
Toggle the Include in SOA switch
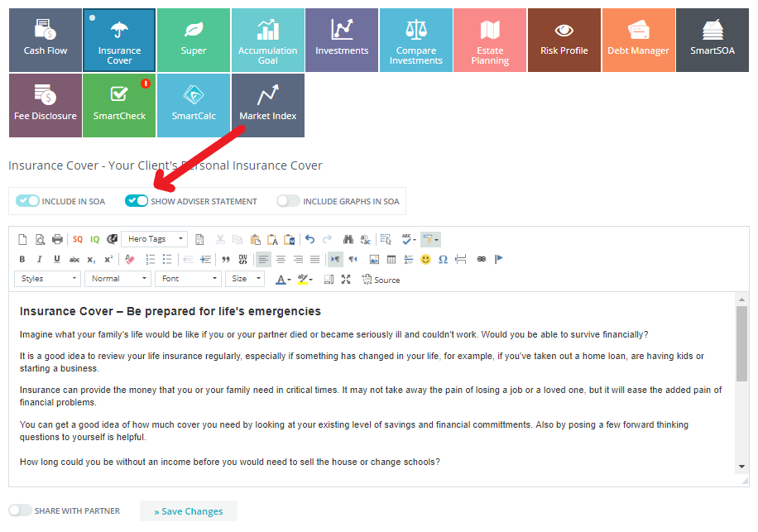coord(27,201)
